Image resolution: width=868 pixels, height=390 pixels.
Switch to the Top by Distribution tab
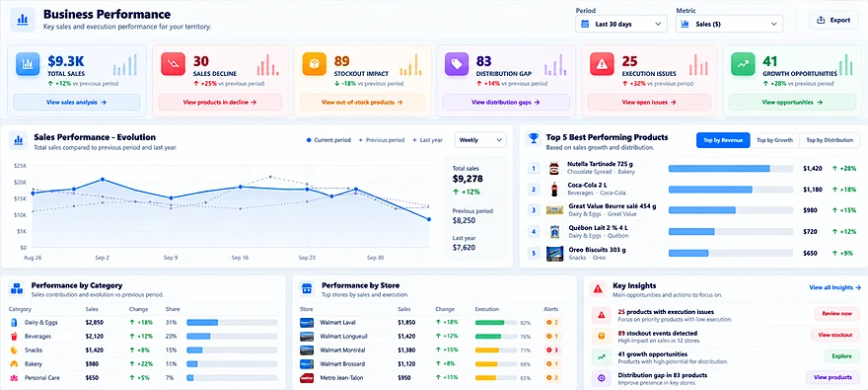(830, 140)
